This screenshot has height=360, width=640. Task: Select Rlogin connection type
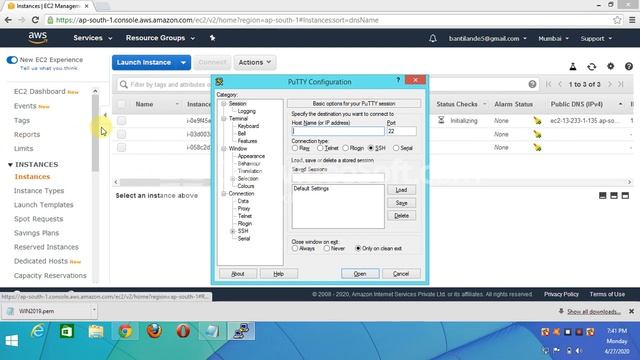point(346,148)
